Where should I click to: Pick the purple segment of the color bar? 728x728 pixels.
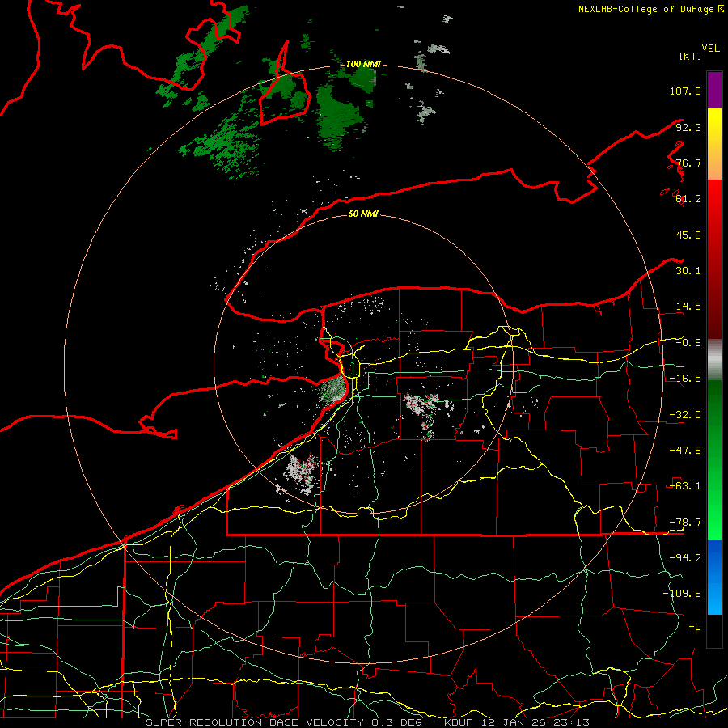[x=714, y=90]
